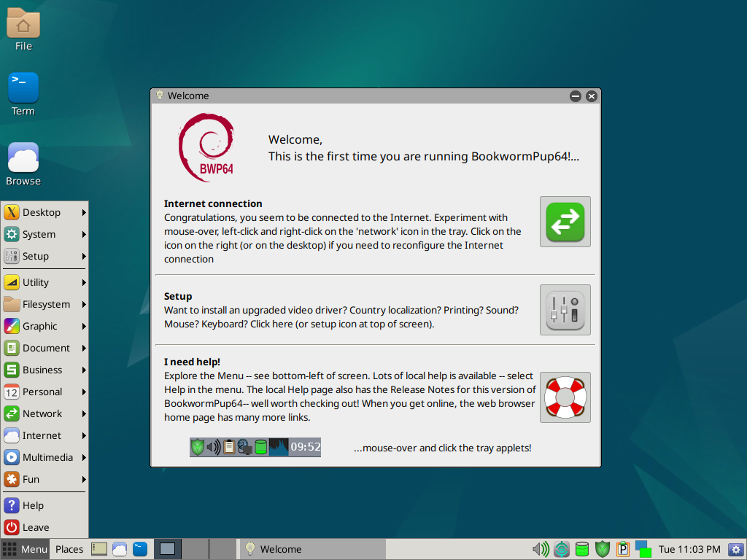The image size is (747, 560).
Task: Switch to the first virtual desktop pager
Action: click(x=168, y=549)
